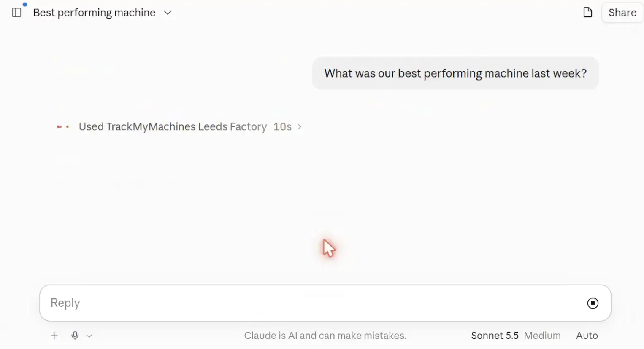Screen dimensions: 644x349
Task: Click the blue notification dot on sidebar icon
Action: [25, 5]
